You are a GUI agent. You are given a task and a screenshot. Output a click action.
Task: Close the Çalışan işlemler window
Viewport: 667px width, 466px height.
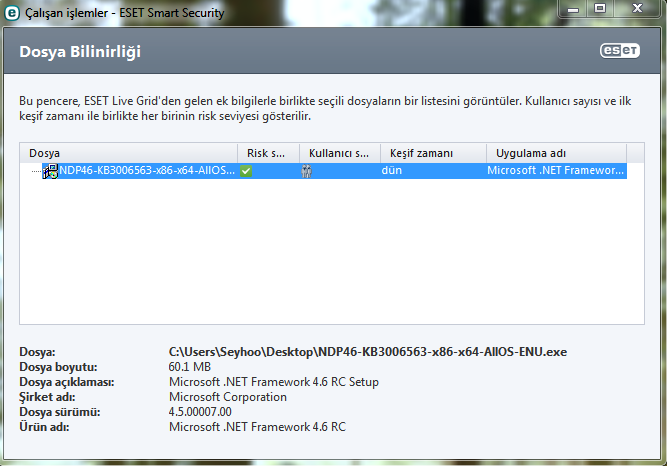[637, 9]
